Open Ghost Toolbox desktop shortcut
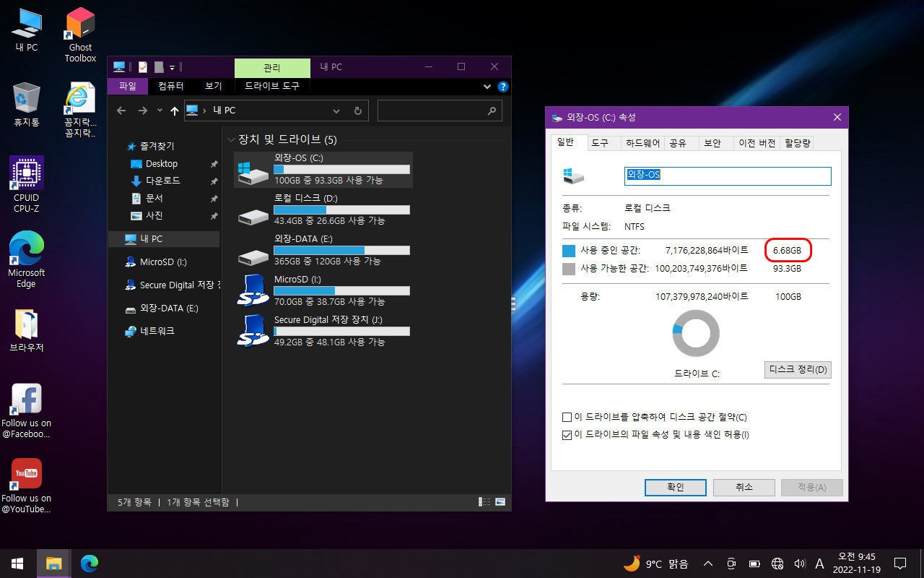 [80, 35]
